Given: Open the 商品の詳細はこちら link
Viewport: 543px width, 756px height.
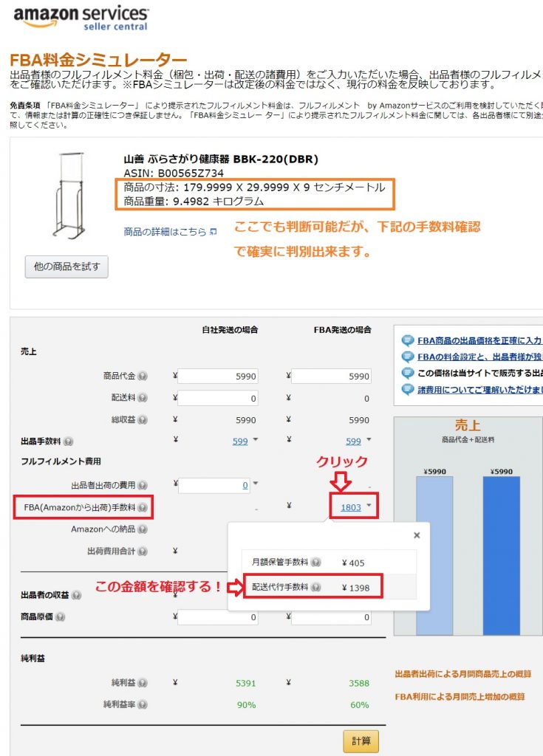Looking at the screenshot, I should pos(165,232).
